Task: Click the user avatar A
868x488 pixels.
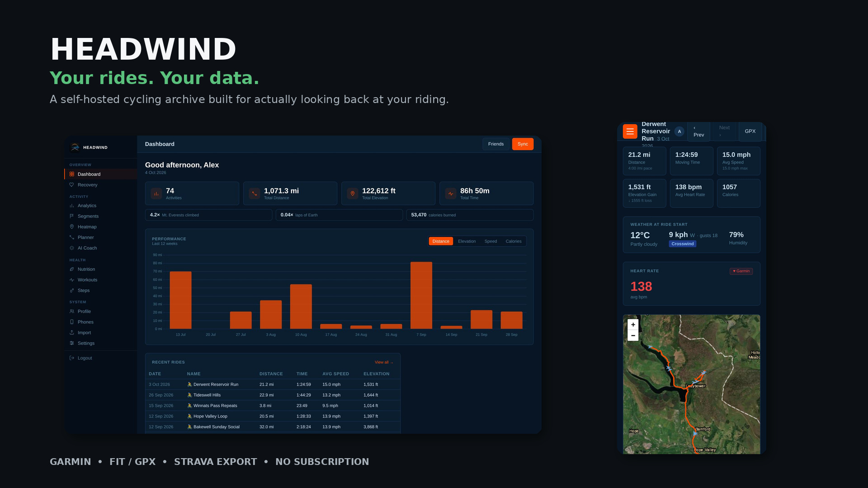Action: 679,131
